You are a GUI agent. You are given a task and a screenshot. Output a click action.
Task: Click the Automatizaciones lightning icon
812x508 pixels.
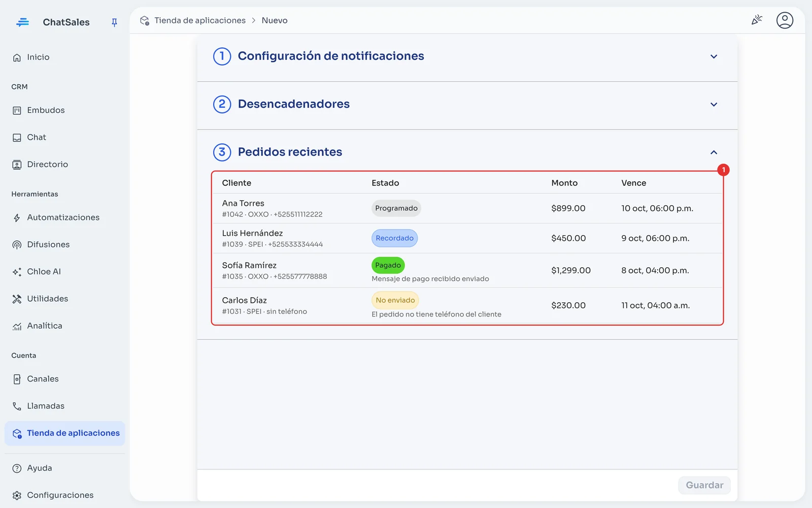point(17,218)
